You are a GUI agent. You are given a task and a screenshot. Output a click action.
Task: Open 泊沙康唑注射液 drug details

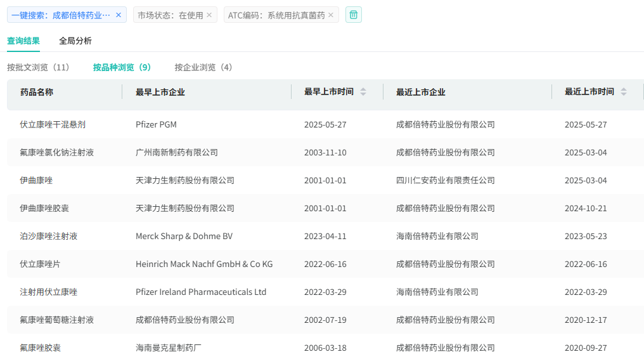click(48, 236)
